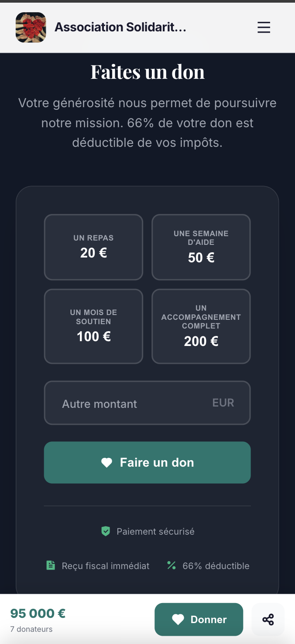Viewport: 295px width, 644px height.
Task: Click the association name in the header
Action: coord(120,27)
